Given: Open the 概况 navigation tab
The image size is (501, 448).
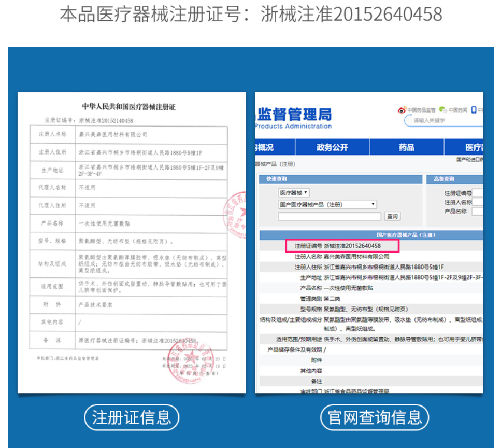Looking at the screenshot, I should pyautogui.click(x=275, y=147).
